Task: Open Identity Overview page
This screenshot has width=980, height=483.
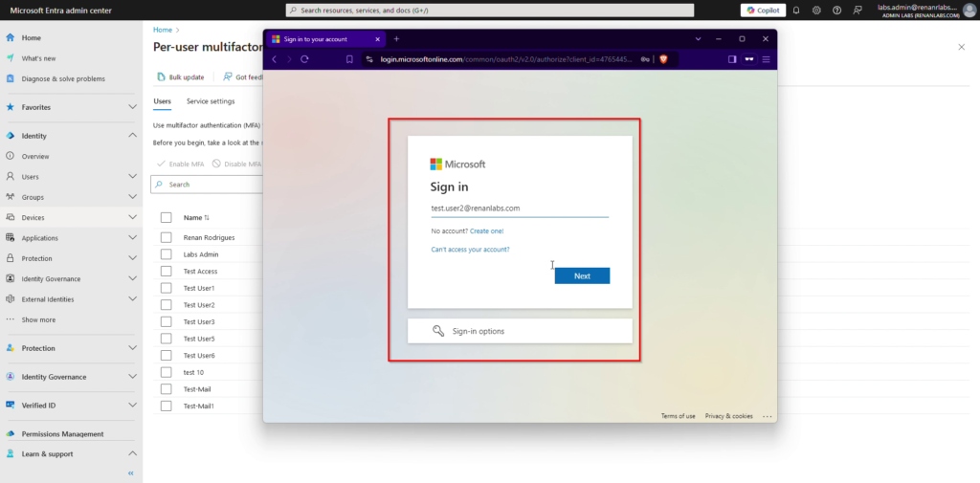Action: (x=35, y=156)
